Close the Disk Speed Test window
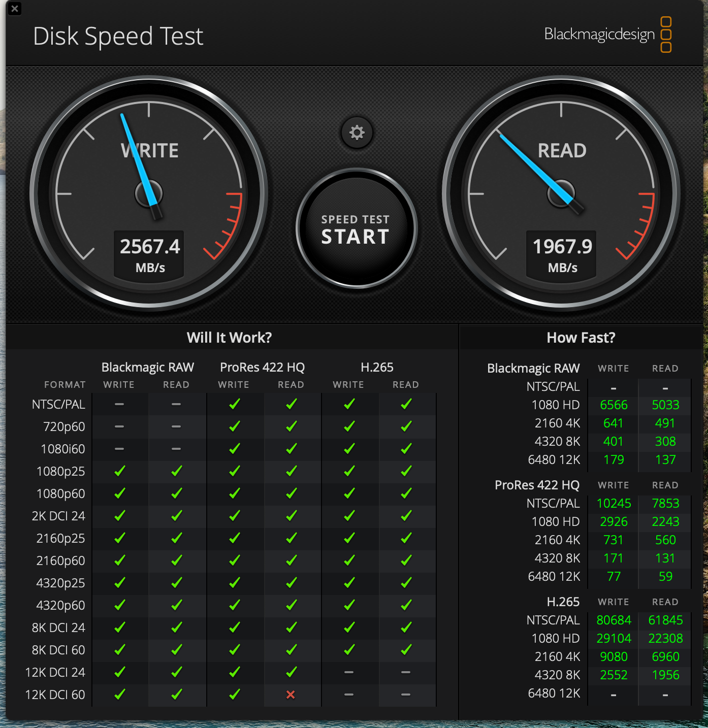The image size is (708, 728). pyautogui.click(x=15, y=9)
